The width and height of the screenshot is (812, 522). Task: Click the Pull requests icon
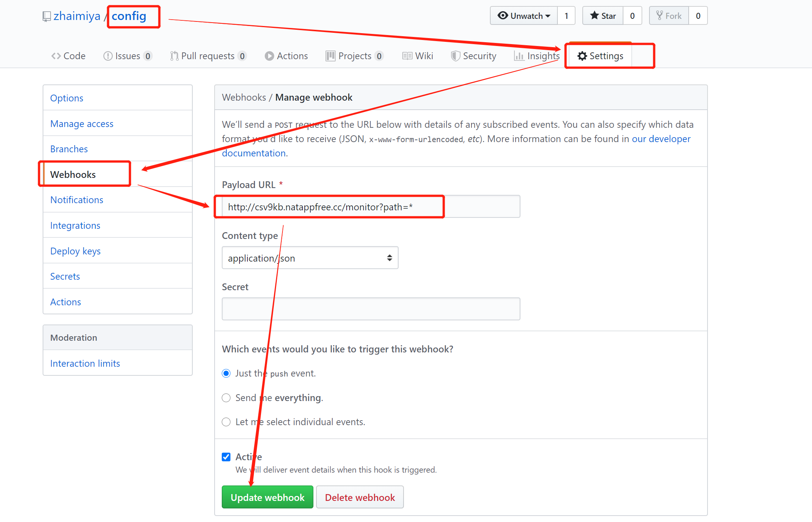tap(174, 56)
